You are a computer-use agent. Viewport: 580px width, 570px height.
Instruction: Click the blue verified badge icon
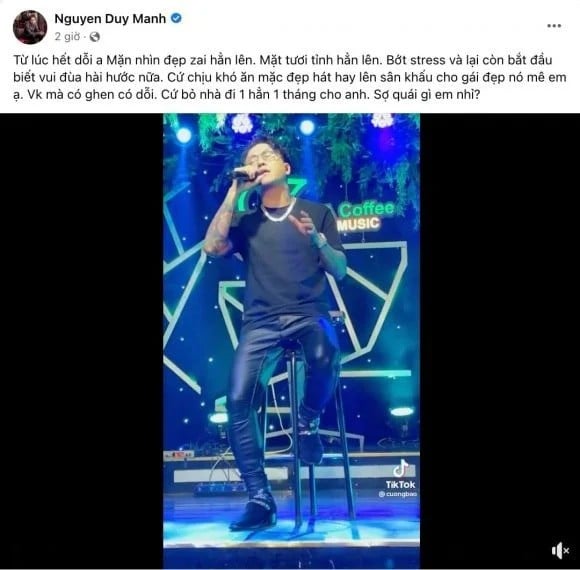pos(176,18)
